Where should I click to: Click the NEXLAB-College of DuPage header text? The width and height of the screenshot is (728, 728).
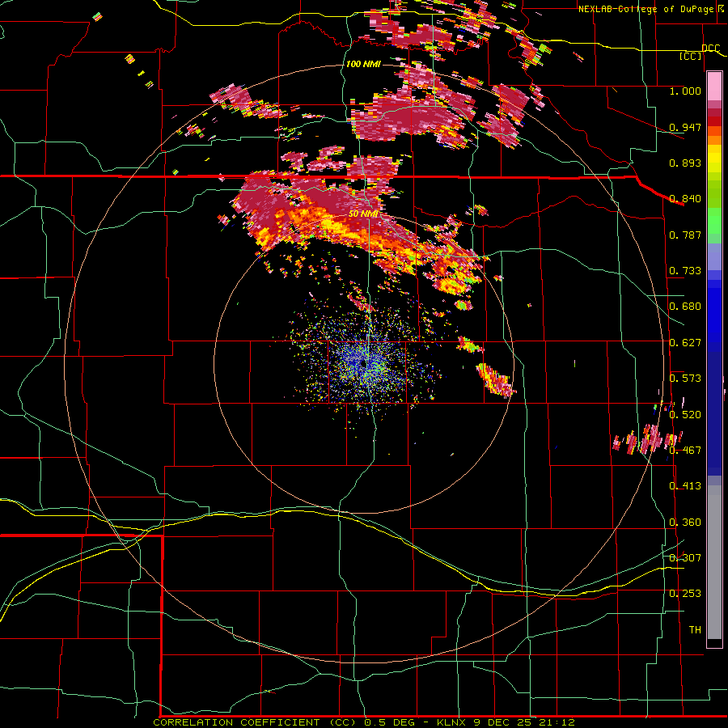647,9
